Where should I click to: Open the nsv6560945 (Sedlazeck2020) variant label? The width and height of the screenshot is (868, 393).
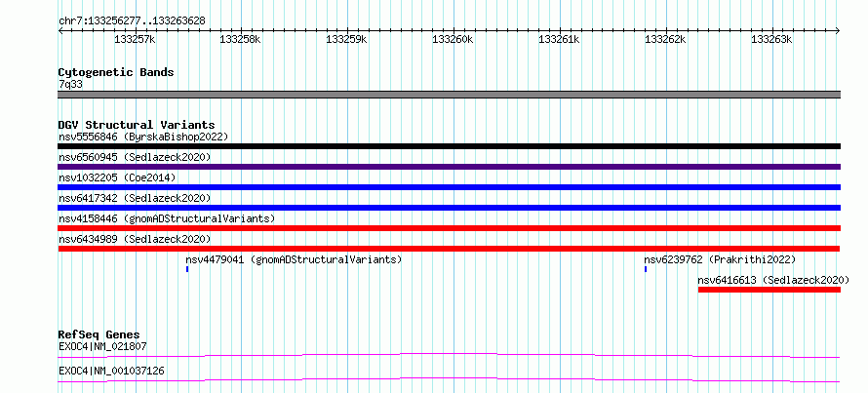coord(135,157)
